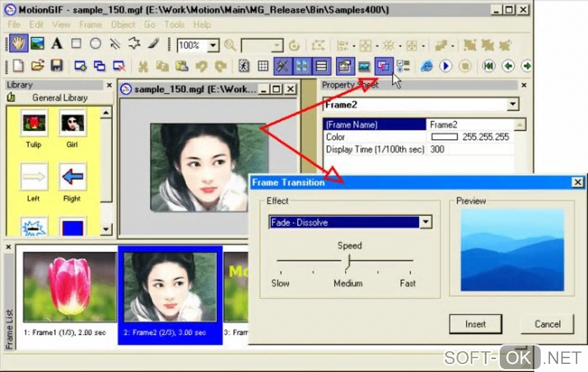This screenshot has height=372, width=588.
Task: Select the hand pointer tool
Action: 18,44
